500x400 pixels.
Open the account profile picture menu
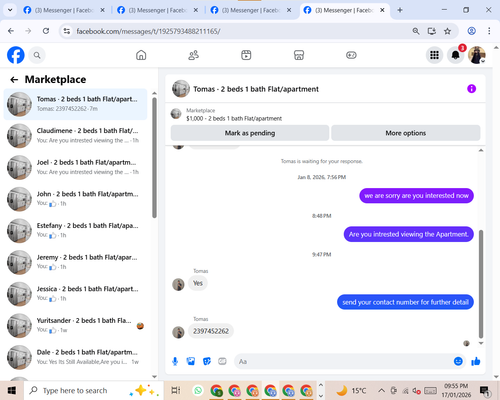coord(477,55)
